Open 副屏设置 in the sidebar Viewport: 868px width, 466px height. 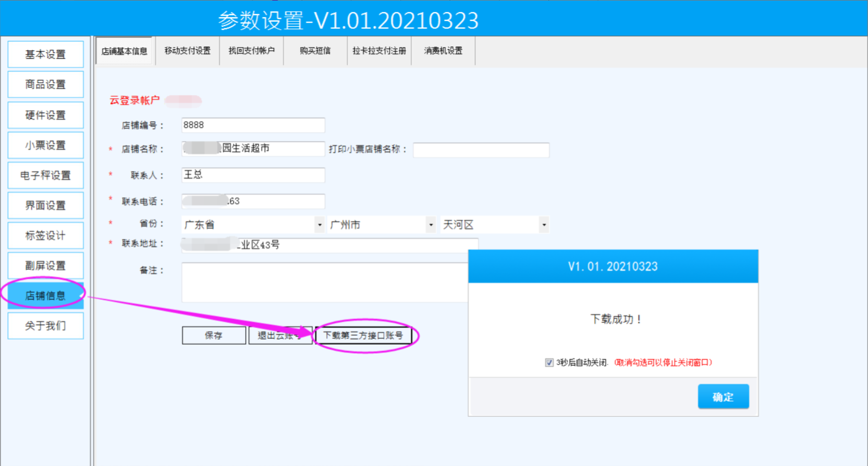(x=45, y=266)
